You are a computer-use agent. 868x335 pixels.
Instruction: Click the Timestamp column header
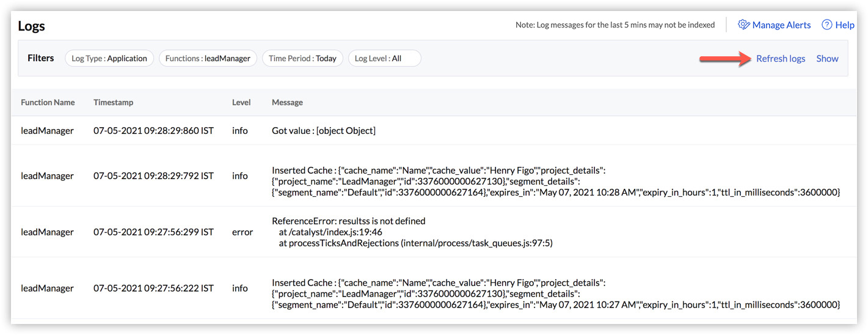113,103
